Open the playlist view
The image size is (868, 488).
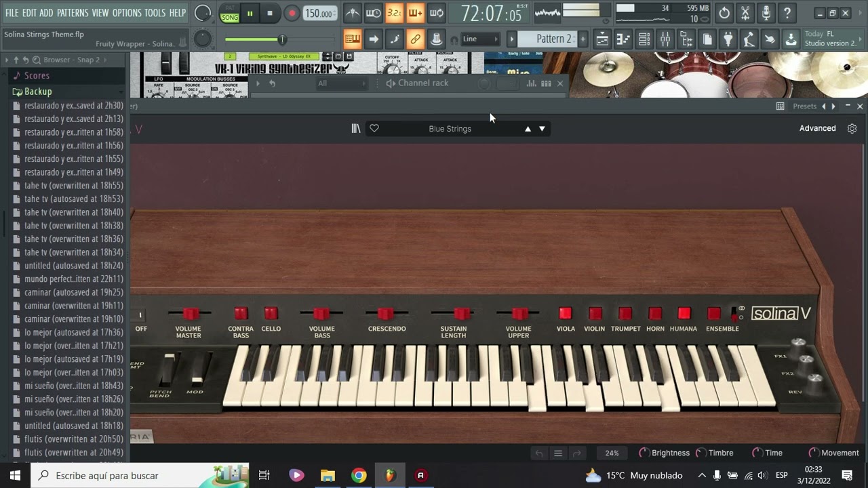602,39
